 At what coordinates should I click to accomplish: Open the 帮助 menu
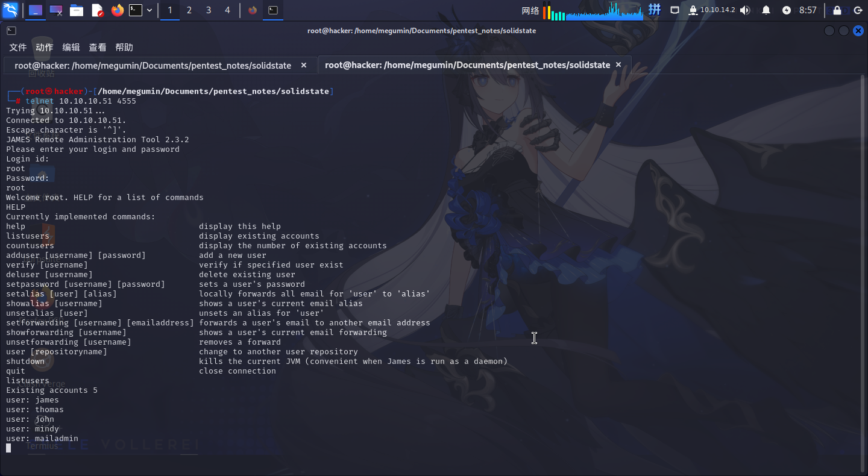124,47
